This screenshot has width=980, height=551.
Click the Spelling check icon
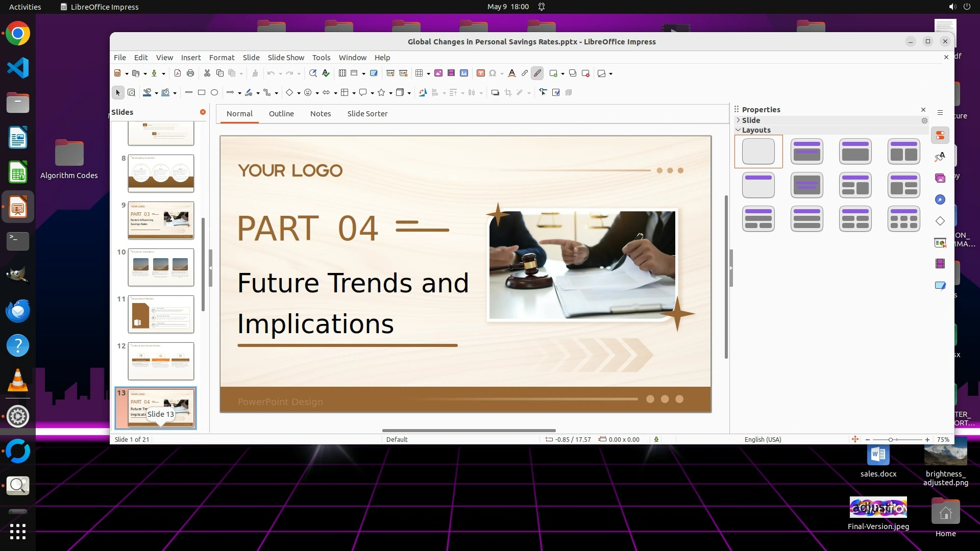point(326,73)
